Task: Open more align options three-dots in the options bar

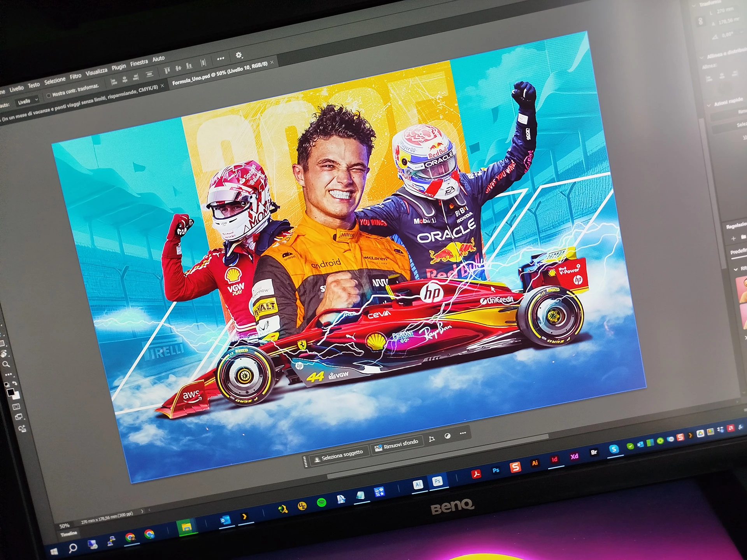Action: (x=221, y=59)
